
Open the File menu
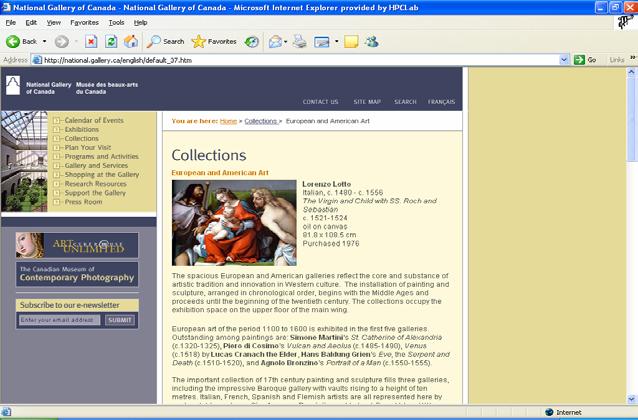click(11, 22)
